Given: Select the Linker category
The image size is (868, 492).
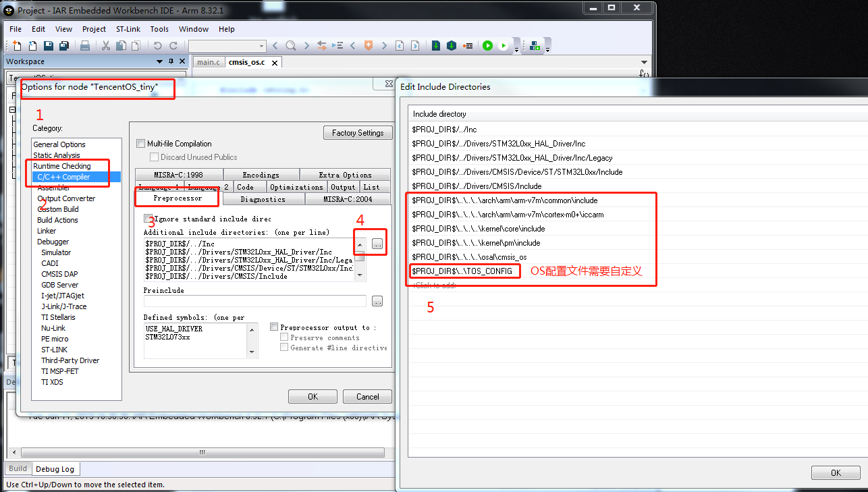Looking at the screenshot, I should [47, 231].
